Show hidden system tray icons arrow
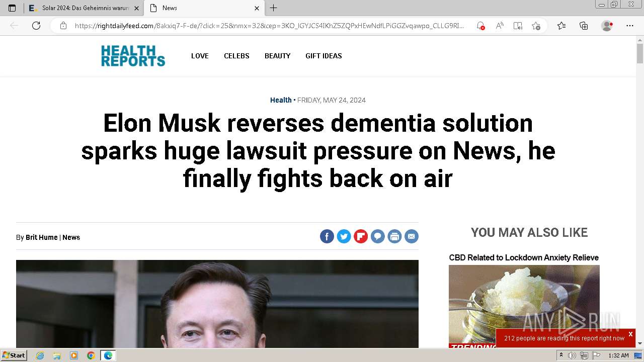 (x=561, y=355)
